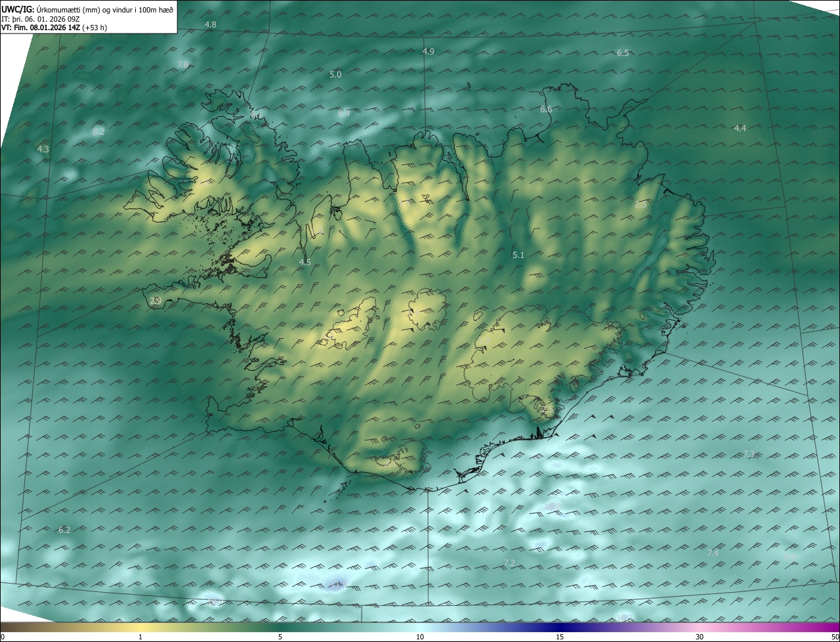This screenshot has height=642, width=840.
Task: Click the '2.9' value label
Action: (x=156, y=301)
